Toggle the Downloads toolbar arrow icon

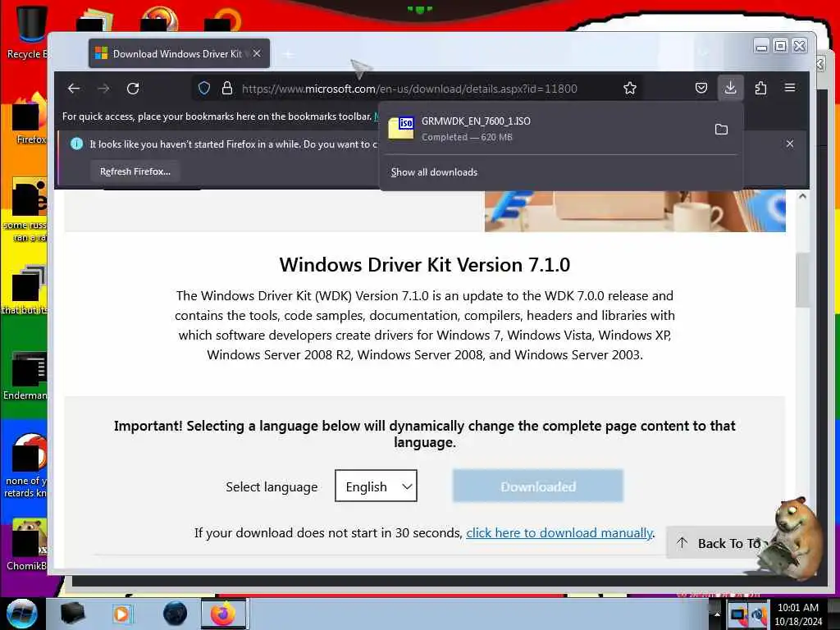pos(730,88)
